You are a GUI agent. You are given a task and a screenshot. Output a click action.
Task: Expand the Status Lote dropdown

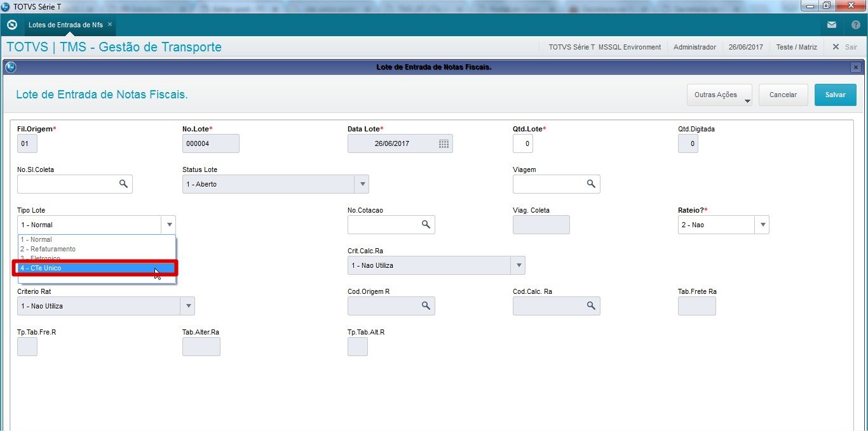(x=362, y=184)
